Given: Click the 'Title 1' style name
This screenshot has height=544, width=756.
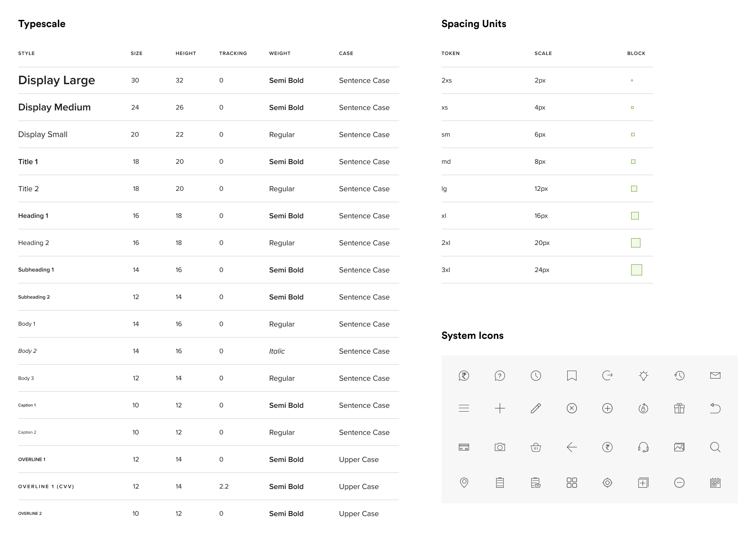Looking at the screenshot, I should [x=28, y=162].
